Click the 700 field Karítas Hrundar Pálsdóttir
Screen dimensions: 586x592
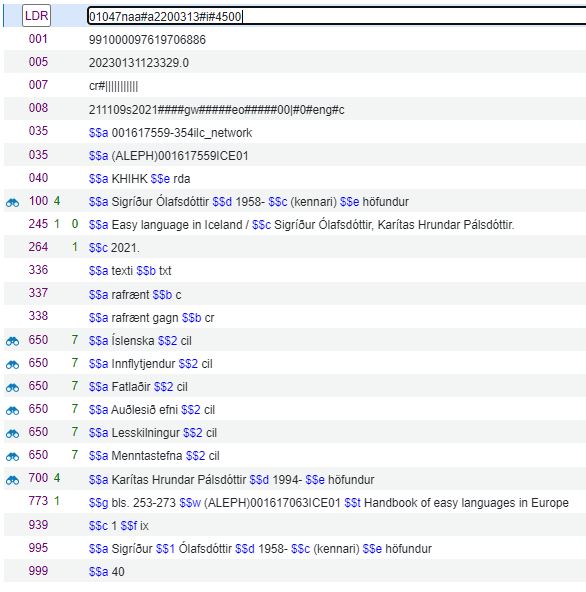[x=231, y=479]
